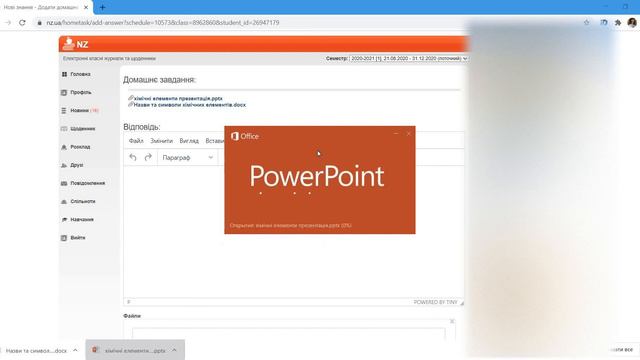Reload the browser page
This screenshot has height=360, width=640.
coord(22,23)
